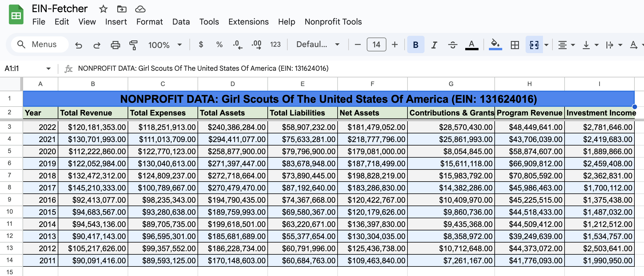This screenshot has width=644, height=276.
Task: Open the Format menu
Action: (x=150, y=22)
